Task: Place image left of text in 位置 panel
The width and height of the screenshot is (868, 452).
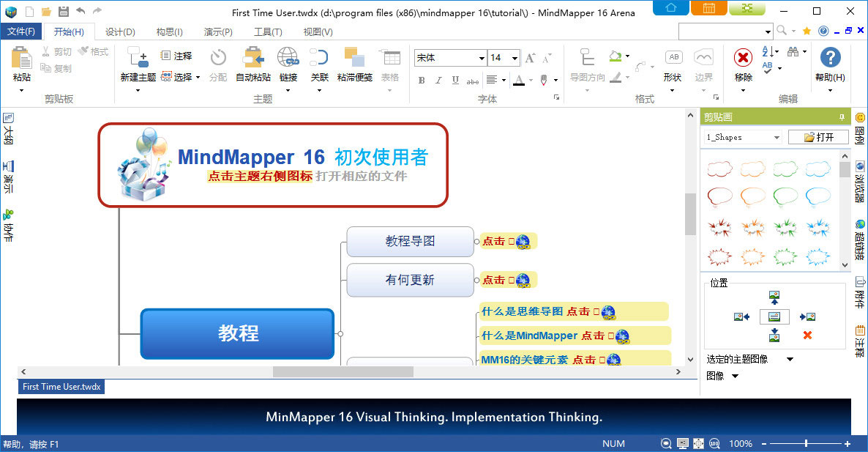Action: [741, 317]
